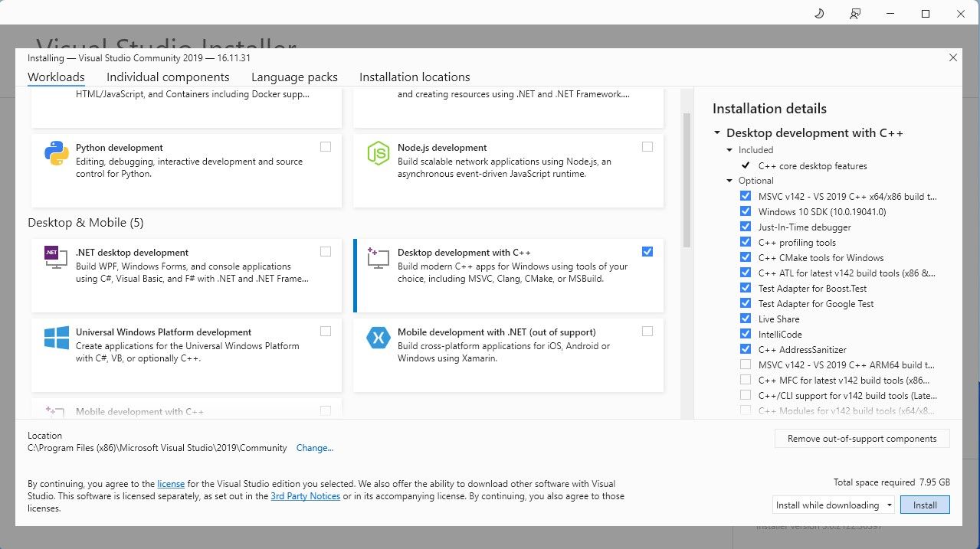Viewport: 980px width, 549px height.
Task: Select the Python development workload icon
Action: (54, 154)
